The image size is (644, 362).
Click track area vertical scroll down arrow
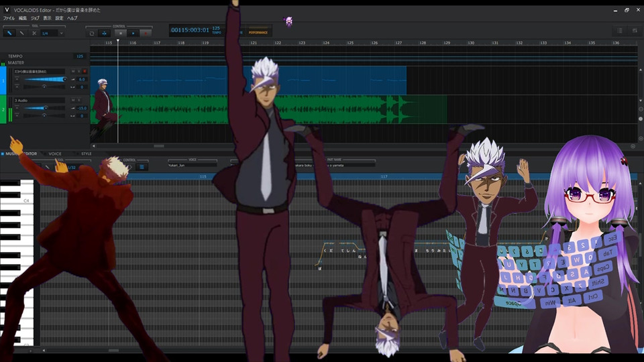coord(640,100)
